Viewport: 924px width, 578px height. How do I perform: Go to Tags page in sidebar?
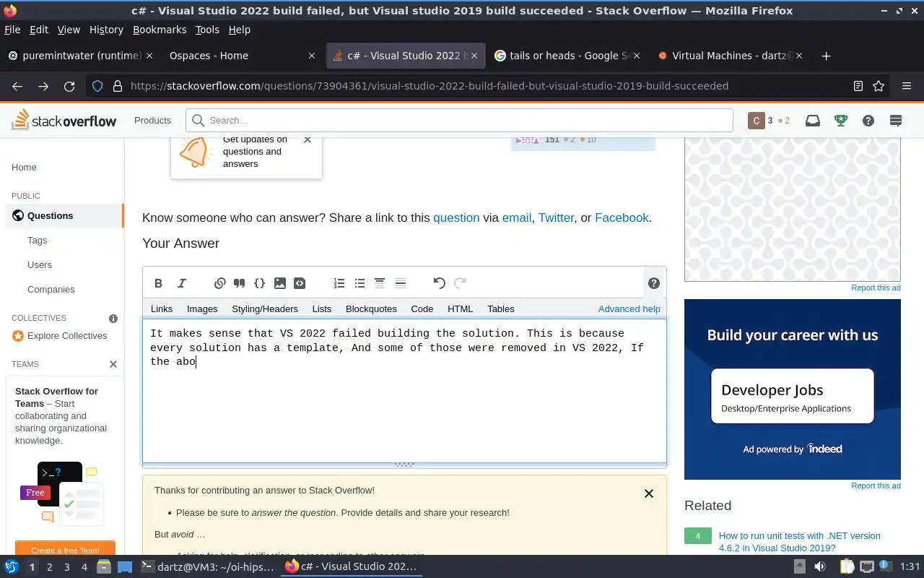[38, 240]
